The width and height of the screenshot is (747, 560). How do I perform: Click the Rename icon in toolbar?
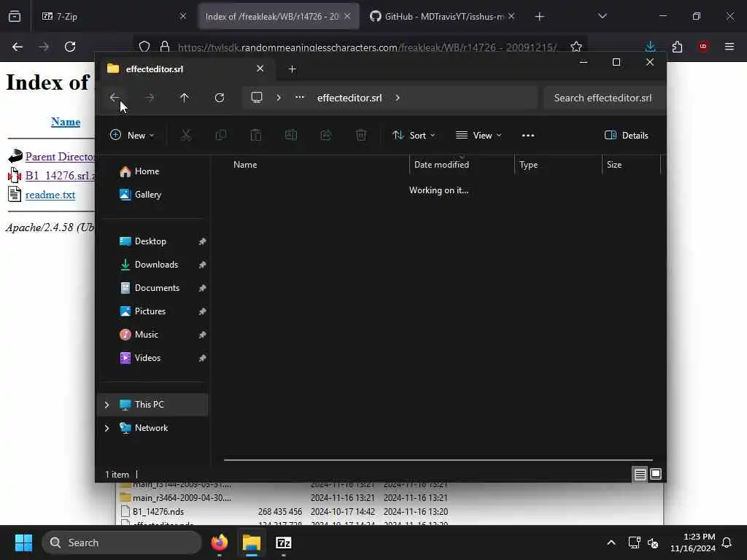point(290,135)
